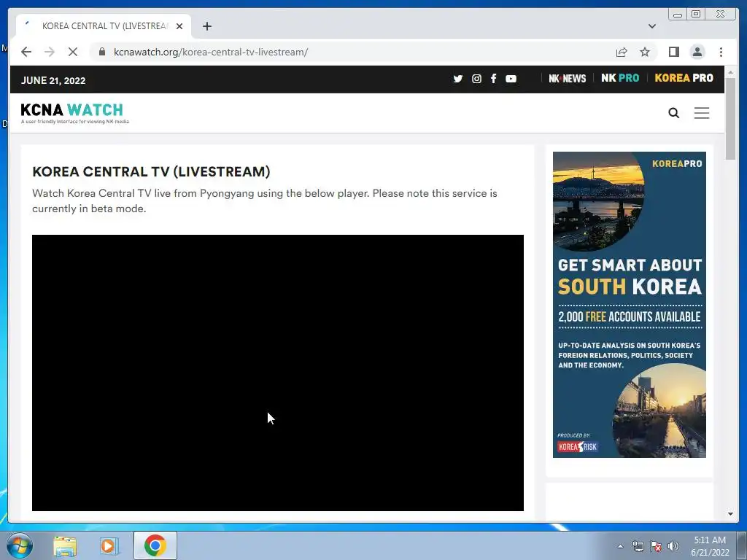This screenshot has height=560, width=747.
Task: Open the Windows Start menu
Action: pyautogui.click(x=20, y=545)
